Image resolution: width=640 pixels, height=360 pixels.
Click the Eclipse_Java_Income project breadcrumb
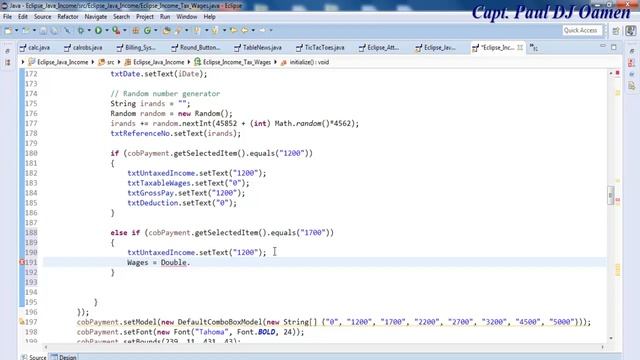(x=58, y=62)
